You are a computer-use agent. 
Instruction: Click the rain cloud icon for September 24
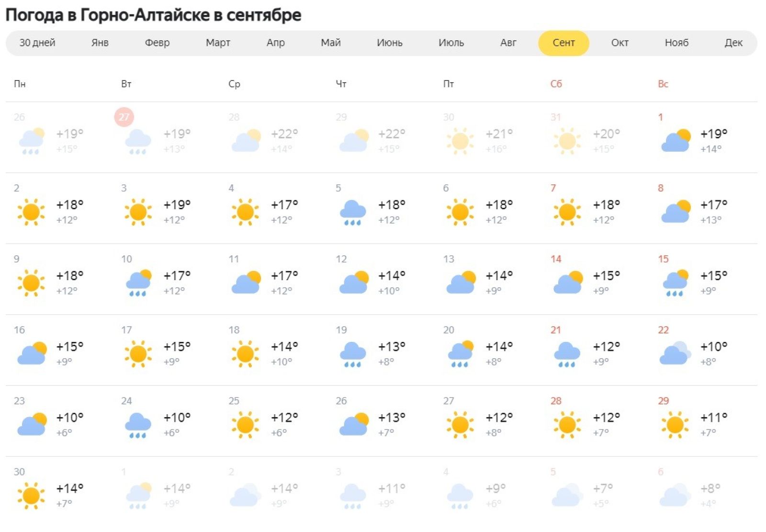click(x=138, y=425)
